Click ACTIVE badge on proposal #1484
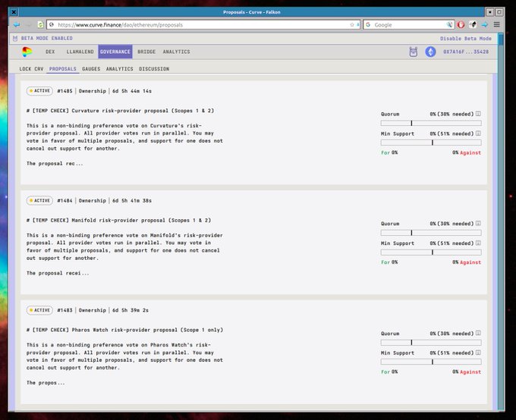The width and height of the screenshot is (516, 420). [39, 200]
